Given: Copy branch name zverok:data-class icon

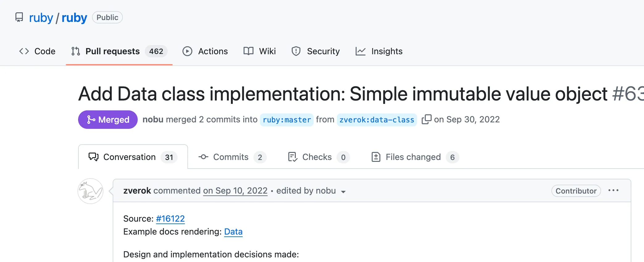Looking at the screenshot, I should click(426, 119).
